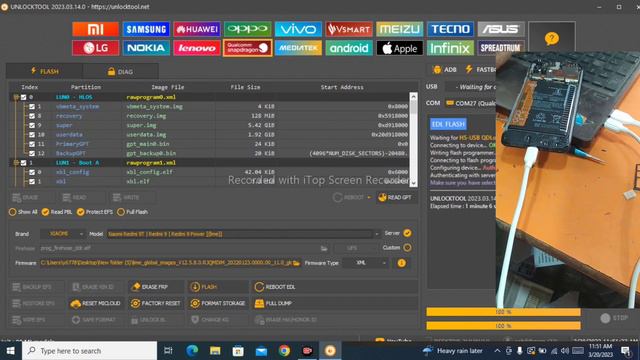
Task: Select the Asus brand tile
Action: tap(501, 29)
